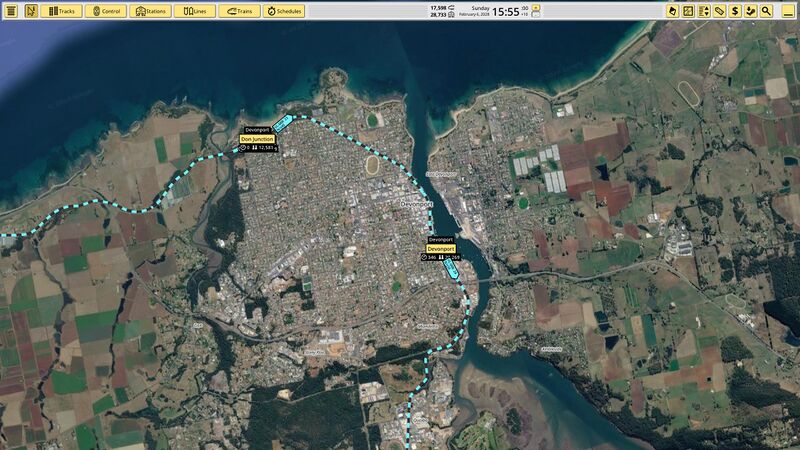
Task: Click the Sunday date display
Action: [x=480, y=8]
